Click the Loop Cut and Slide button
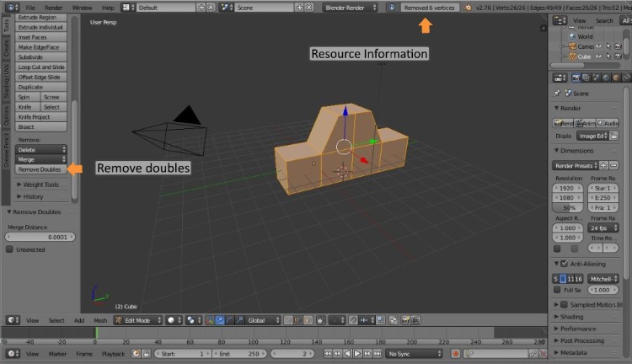Screen dimensions: 632x364 (41, 67)
